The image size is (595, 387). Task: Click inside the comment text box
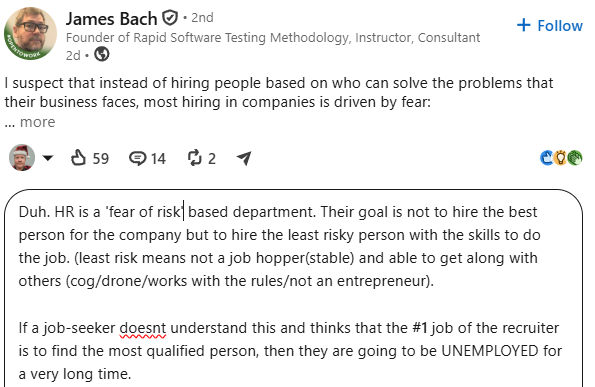click(x=293, y=288)
